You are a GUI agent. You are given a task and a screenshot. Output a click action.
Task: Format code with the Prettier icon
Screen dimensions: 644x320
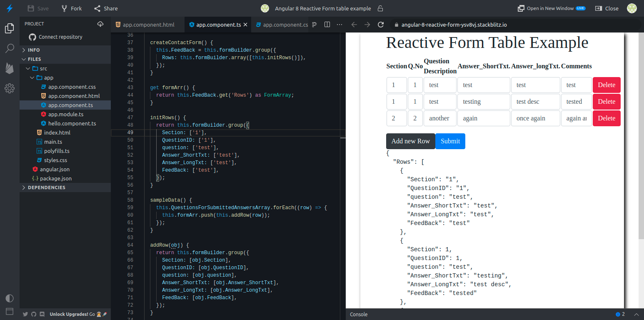click(x=315, y=25)
